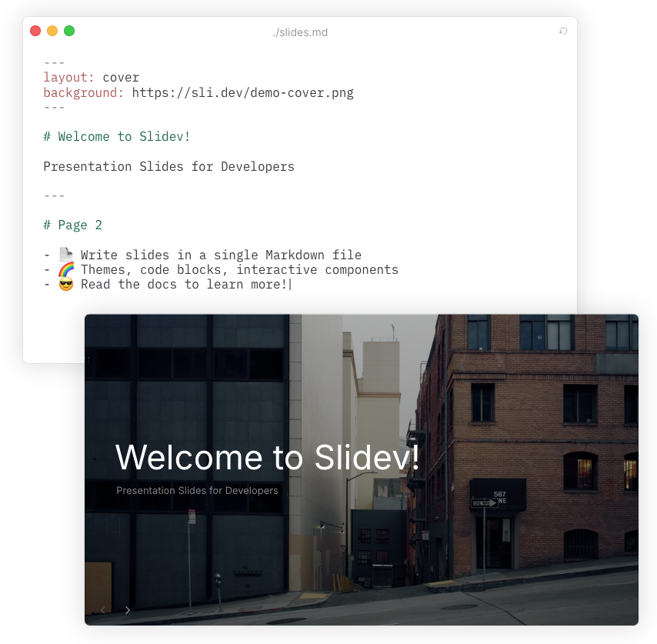Advance to next slide using right arrow
The image size is (657, 644).
click(127, 609)
